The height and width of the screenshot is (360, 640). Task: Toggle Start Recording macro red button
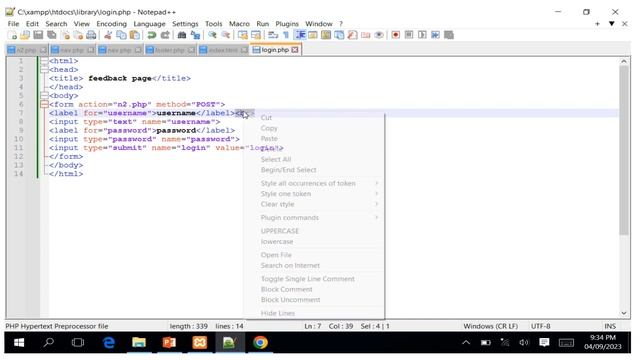[x=395, y=35]
